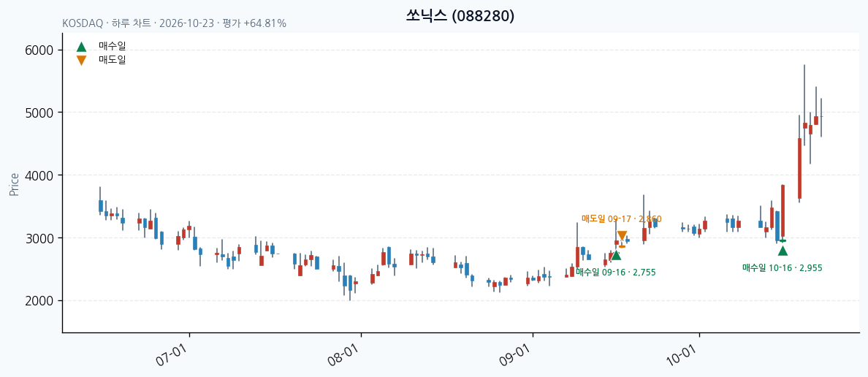Click the 매도일 09-17 · 2,860 annotation

point(621,219)
